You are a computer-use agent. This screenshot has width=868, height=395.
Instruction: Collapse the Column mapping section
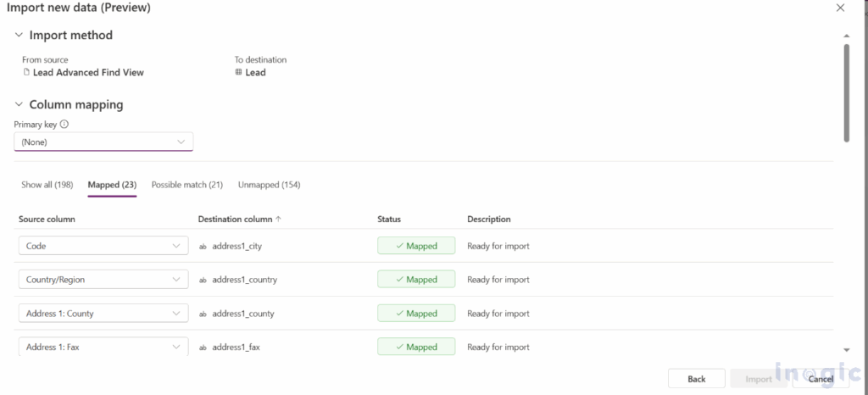coord(19,105)
